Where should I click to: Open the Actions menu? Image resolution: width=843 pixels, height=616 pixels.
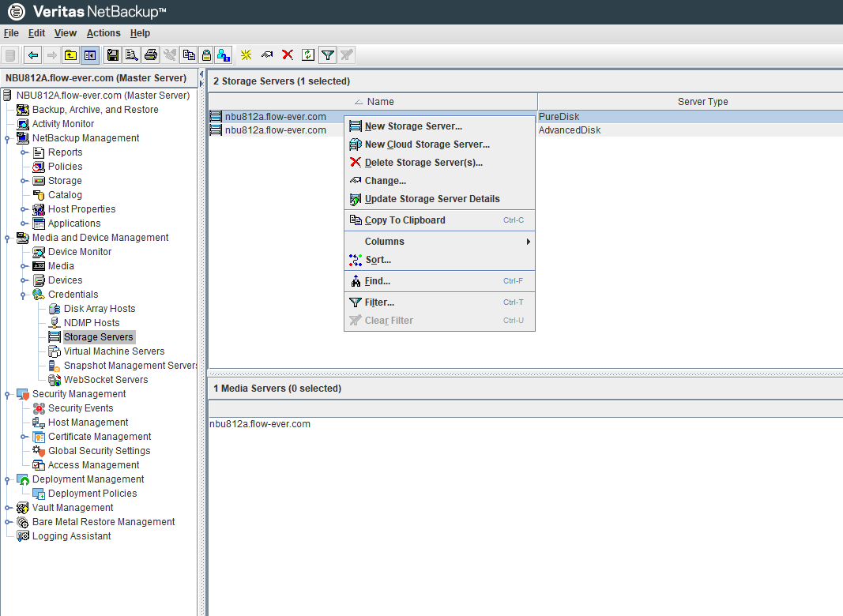[x=103, y=33]
